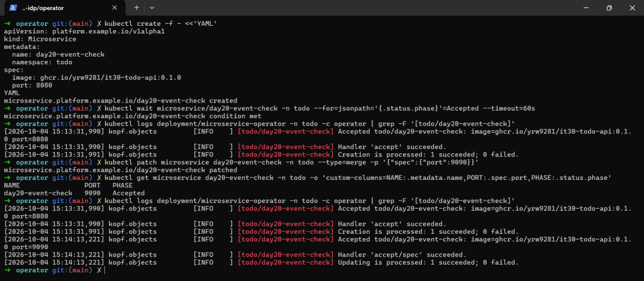Click the 'Accepted' phase value in table
644x281 pixels.
pos(128,193)
